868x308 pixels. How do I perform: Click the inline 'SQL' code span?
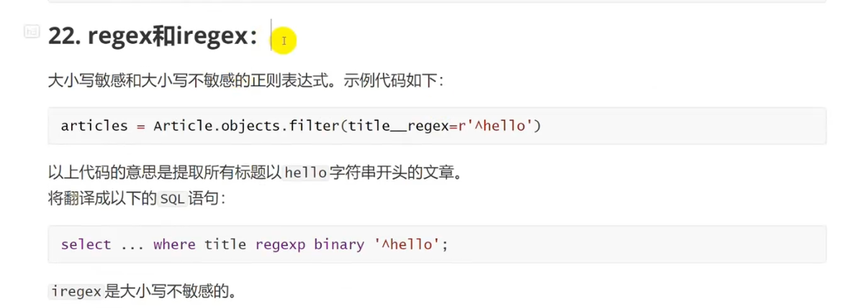[172, 199]
